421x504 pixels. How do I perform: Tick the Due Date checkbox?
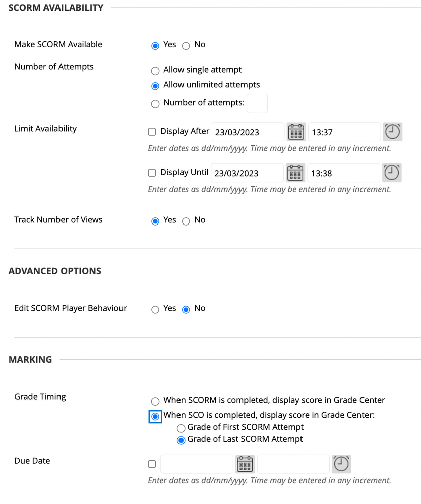click(x=152, y=464)
